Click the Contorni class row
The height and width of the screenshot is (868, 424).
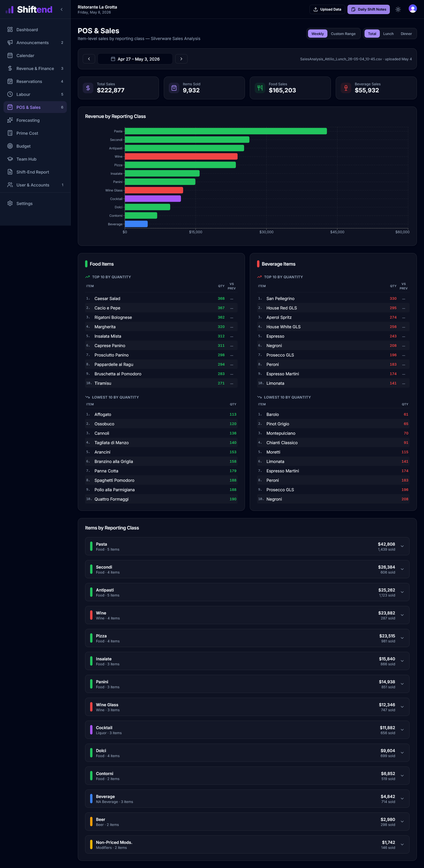(x=247, y=776)
